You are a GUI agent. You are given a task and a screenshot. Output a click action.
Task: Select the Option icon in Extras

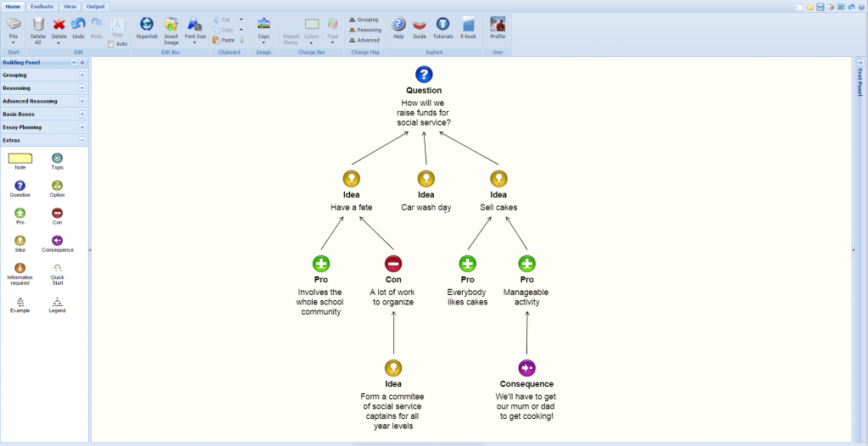point(58,186)
